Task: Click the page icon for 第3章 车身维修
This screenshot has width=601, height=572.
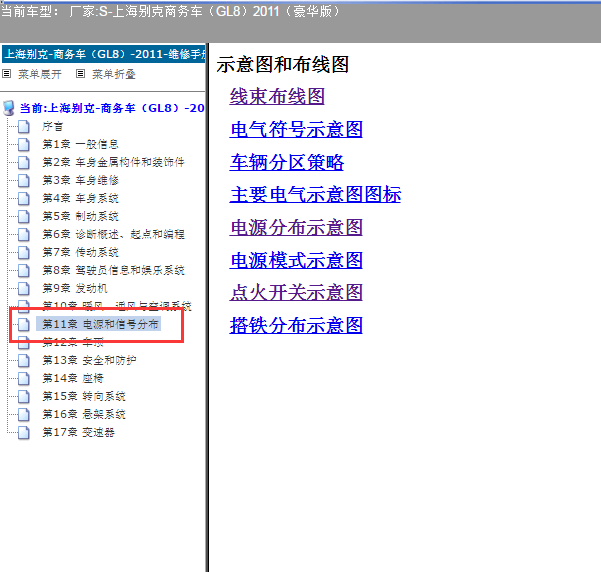Action: [24, 181]
